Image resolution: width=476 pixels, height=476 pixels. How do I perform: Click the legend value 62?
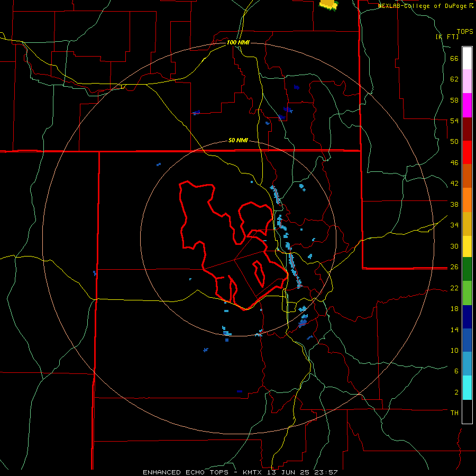pyautogui.click(x=454, y=79)
